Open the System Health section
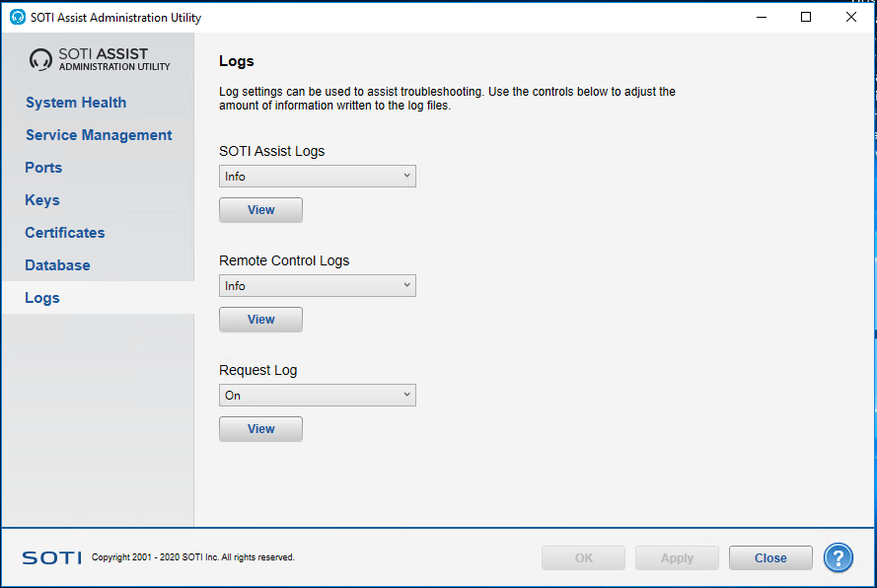Viewport: 877px width, 588px height. pos(76,103)
